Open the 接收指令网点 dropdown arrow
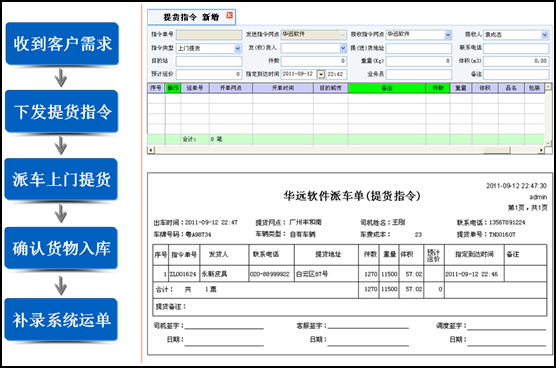 (448, 35)
